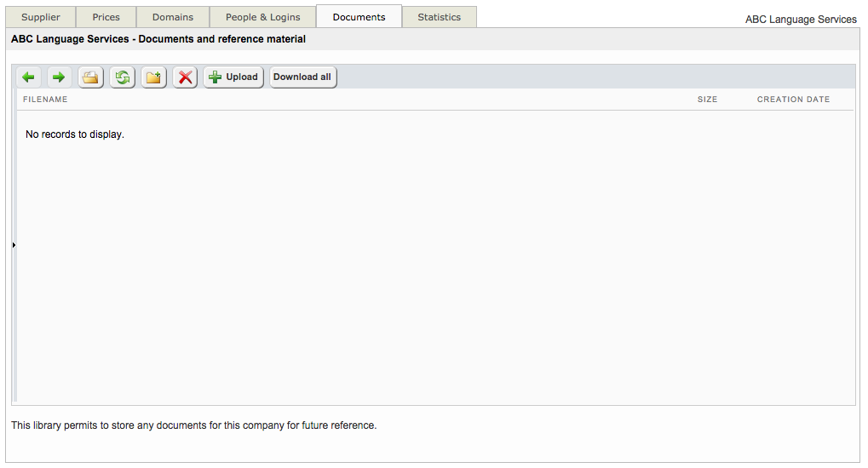Sort by Creation Date column header

click(x=793, y=100)
